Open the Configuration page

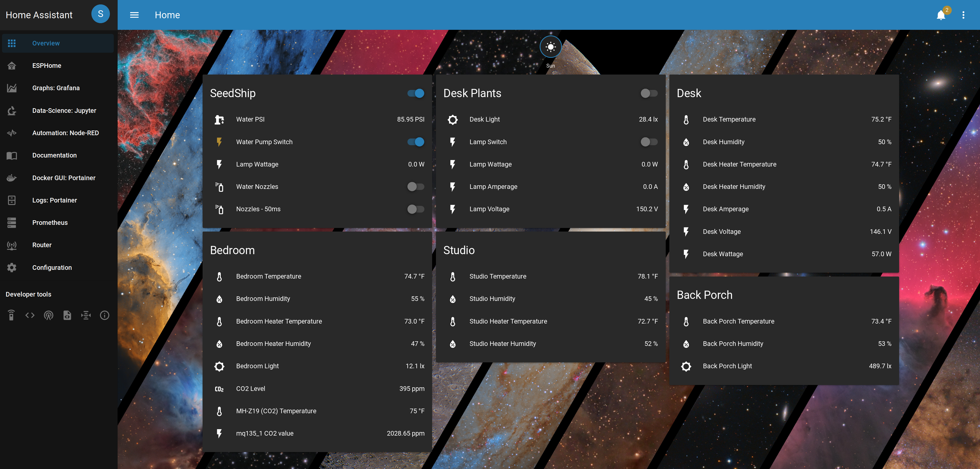coord(52,268)
